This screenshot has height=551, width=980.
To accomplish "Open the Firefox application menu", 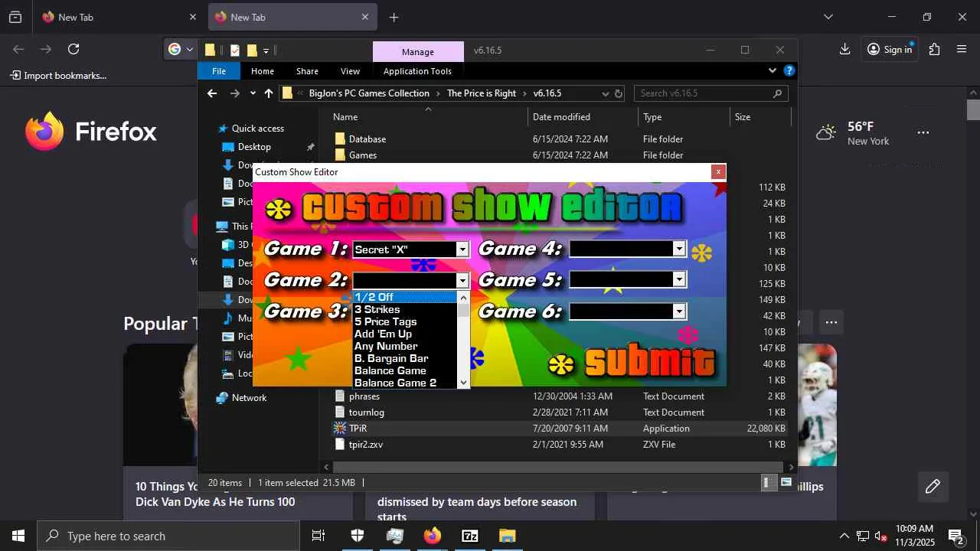I will coord(962,49).
